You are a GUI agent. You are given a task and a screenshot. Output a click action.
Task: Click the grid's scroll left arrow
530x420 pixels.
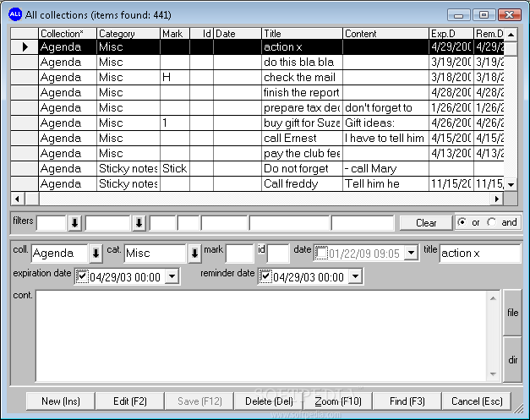pyautogui.click(x=18, y=199)
